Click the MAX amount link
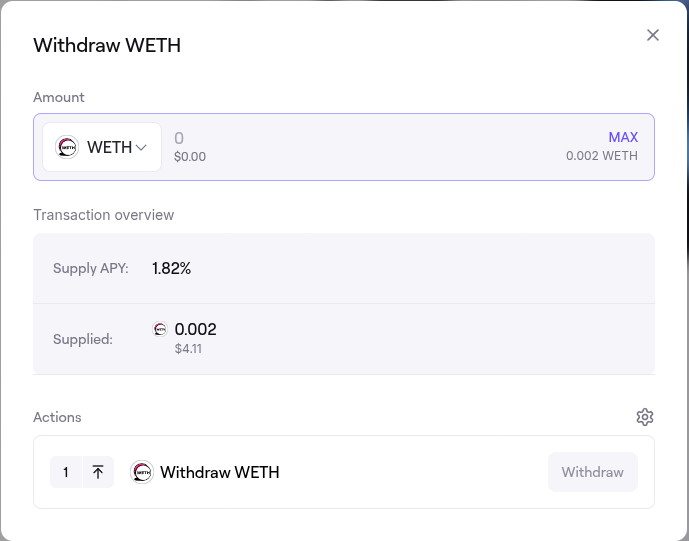Screen dimensions: 689x541 (x=623, y=137)
